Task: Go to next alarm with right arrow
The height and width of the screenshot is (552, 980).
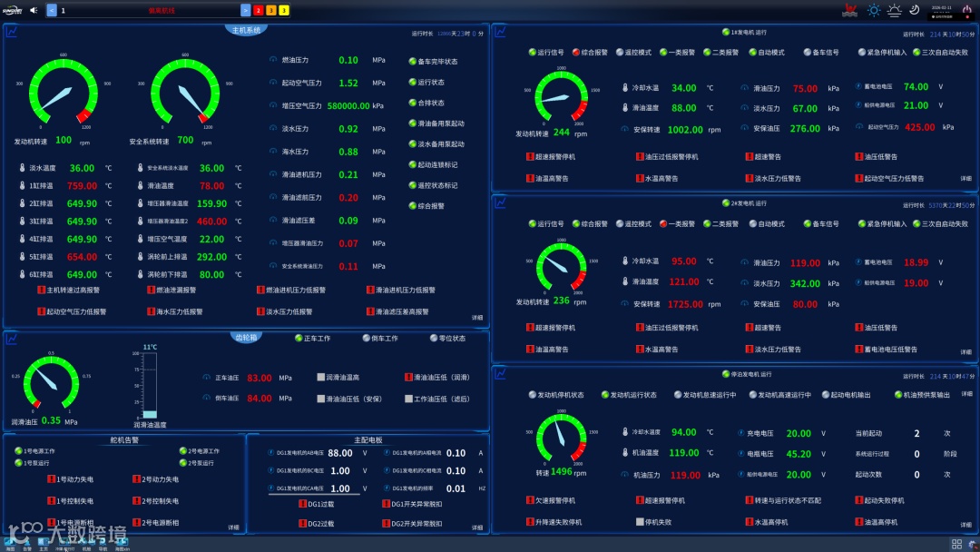Action: 246,10
